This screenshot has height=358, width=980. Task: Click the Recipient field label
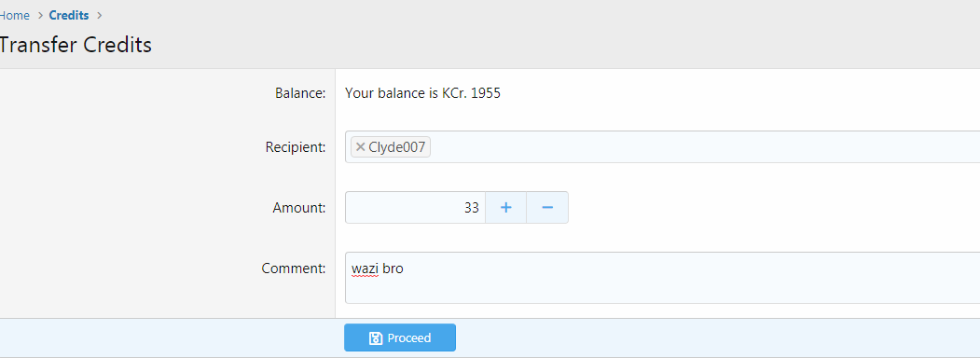click(x=296, y=147)
